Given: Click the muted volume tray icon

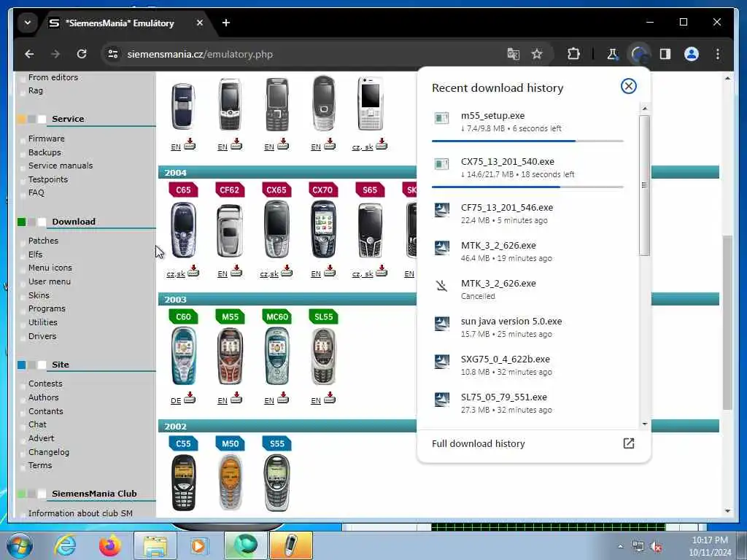Looking at the screenshot, I should [x=656, y=547].
